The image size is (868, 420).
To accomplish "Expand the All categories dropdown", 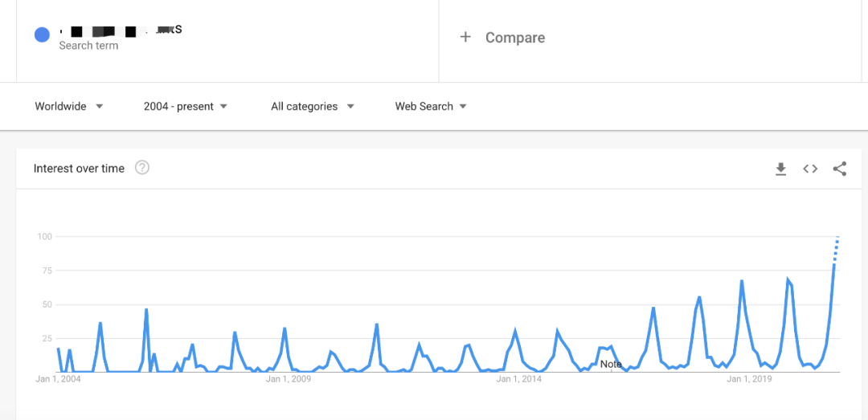I will pos(313,106).
